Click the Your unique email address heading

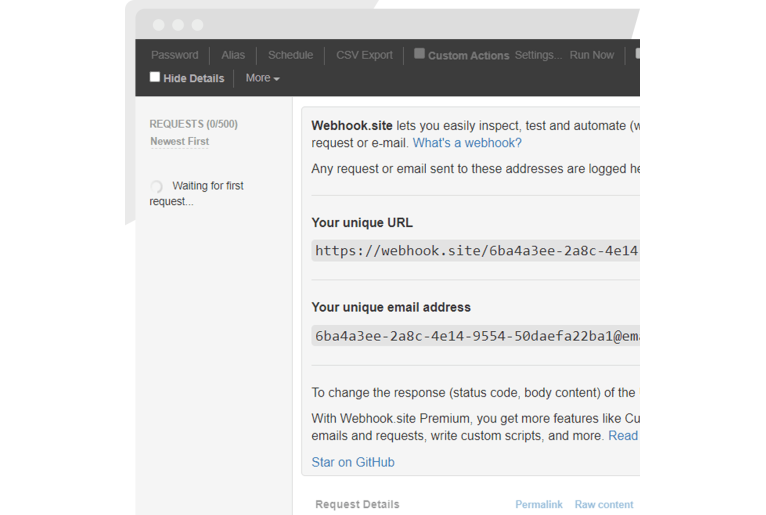point(391,307)
